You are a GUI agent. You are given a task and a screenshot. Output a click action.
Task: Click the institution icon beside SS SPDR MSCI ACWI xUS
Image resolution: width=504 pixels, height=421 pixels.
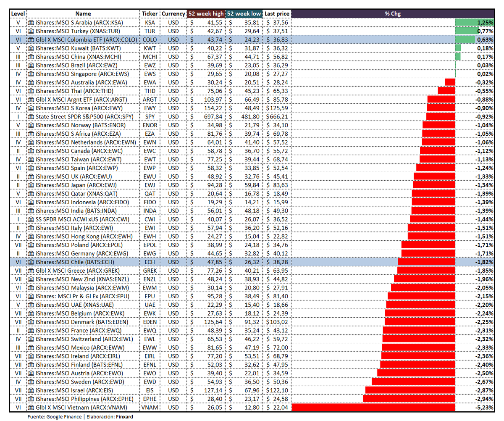point(31,219)
